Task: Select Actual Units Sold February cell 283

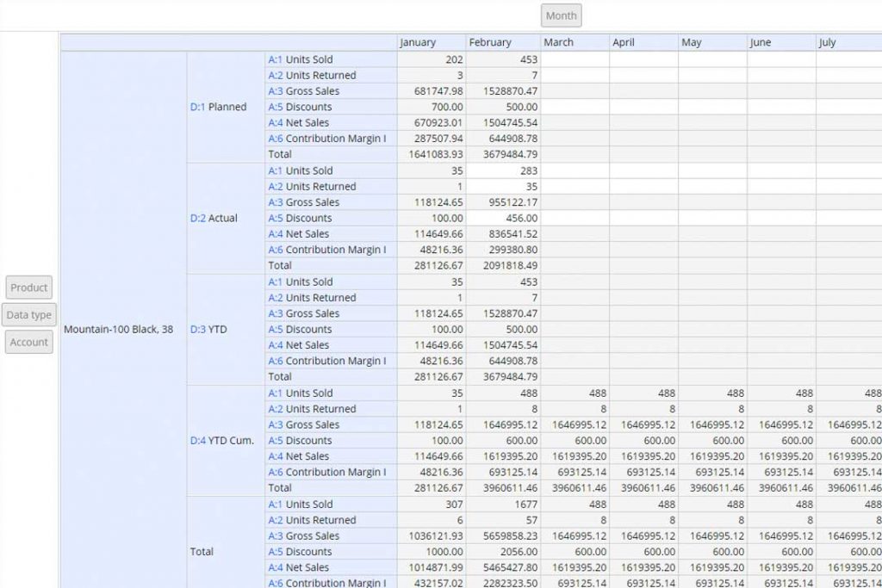Action: click(503, 171)
